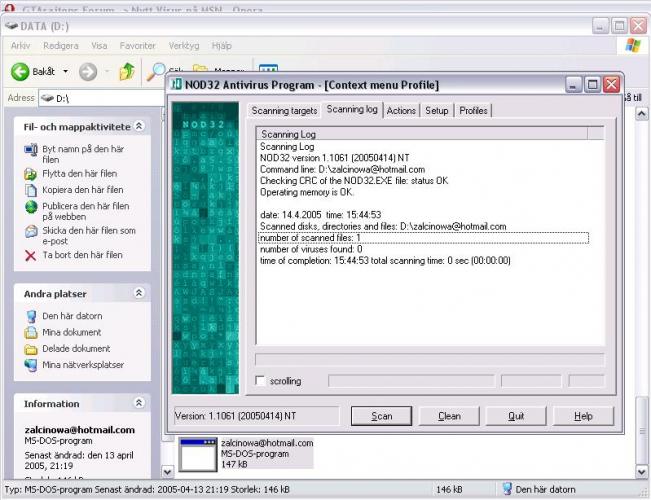
Task: Select the zalcinowa@hotmail.com file thumbnail
Action: pyautogui.click(x=198, y=453)
